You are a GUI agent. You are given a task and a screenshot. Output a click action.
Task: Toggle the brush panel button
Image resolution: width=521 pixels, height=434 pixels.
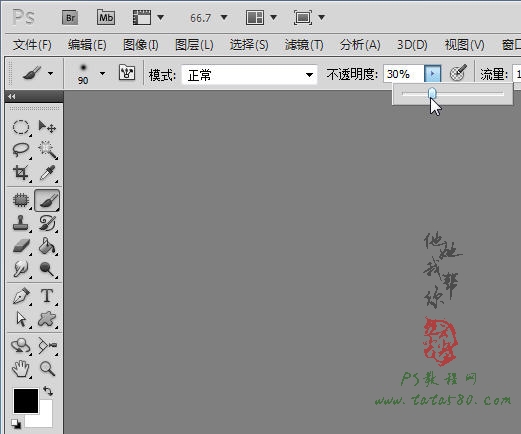(x=127, y=73)
